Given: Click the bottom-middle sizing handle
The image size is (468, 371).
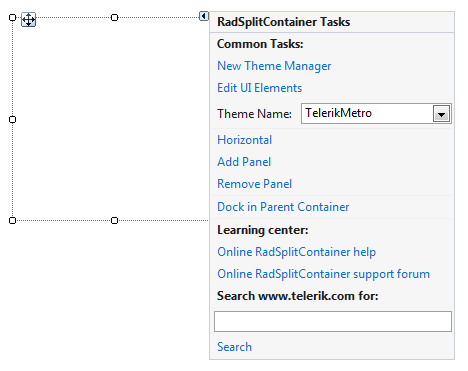Looking at the screenshot, I should click(114, 220).
